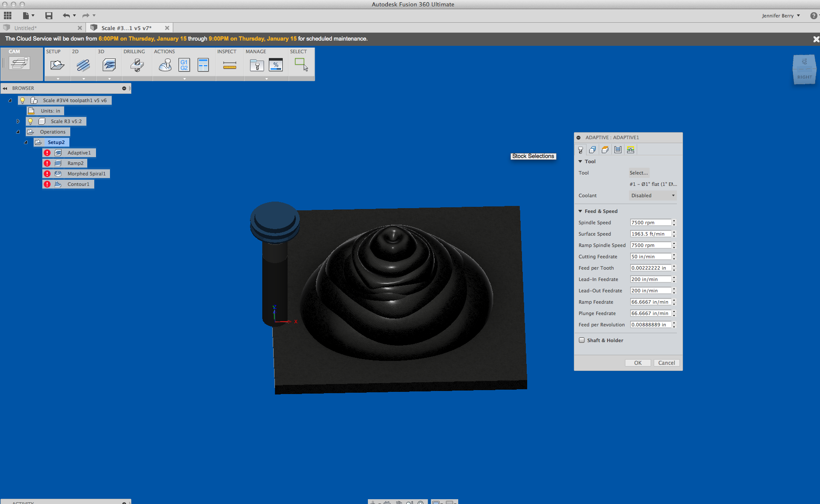The image size is (820, 504).
Task: Open the Tool Library icon under Manage
Action: pyautogui.click(x=257, y=65)
